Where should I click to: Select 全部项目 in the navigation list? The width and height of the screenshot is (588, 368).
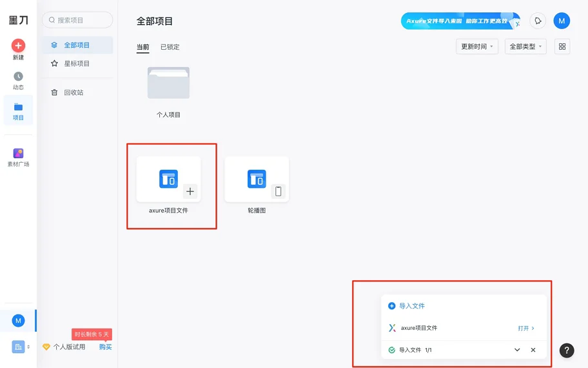click(x=77, y=45)
